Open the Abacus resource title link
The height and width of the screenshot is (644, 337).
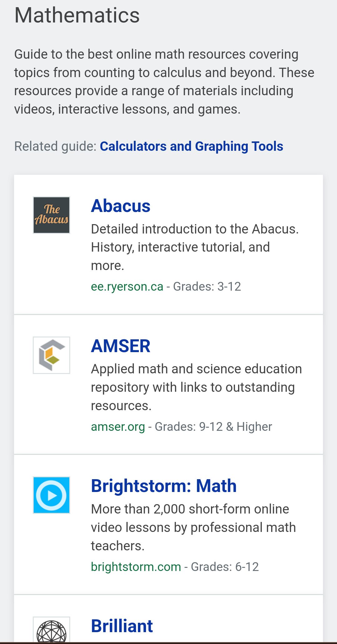tap(120, 206)
